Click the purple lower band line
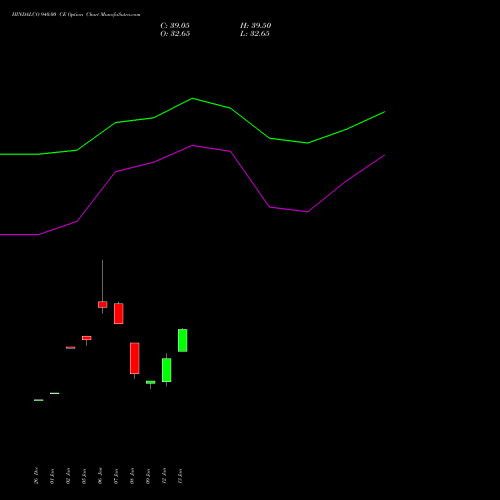 coord(192,146)
